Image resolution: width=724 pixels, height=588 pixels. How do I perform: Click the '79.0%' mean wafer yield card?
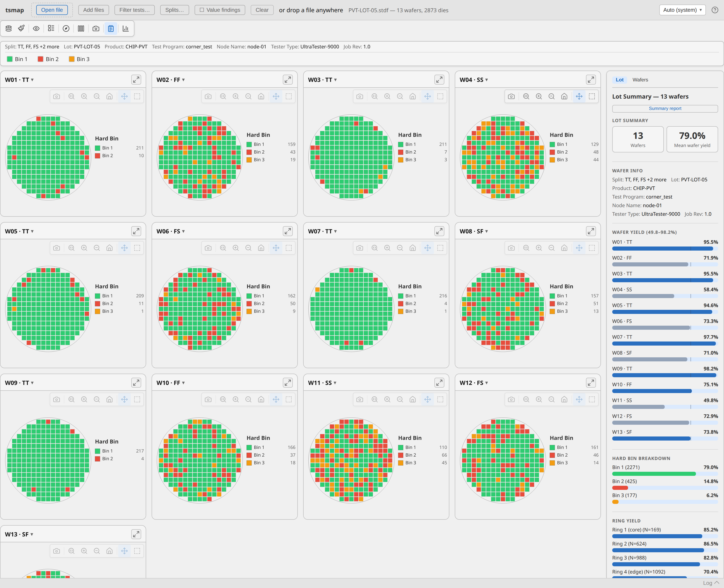point(692,139)
